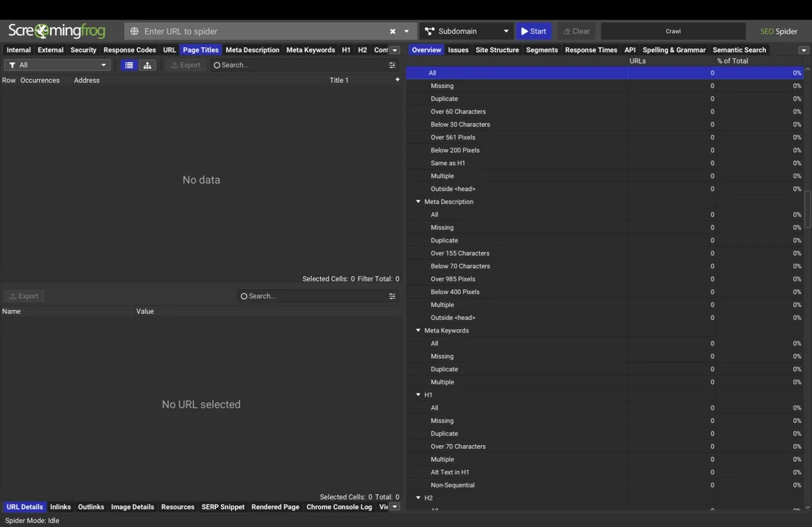812x527 pixels.
Task: Click the right panel vertical scrollbar
Action: pyautogui.click(x=807, y=209)
